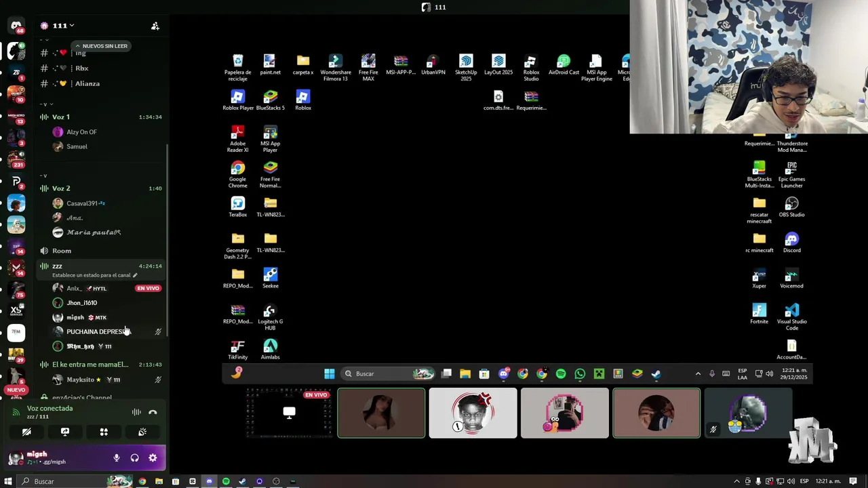
Task: Join the Room voice channel
Action: (x=101, y=251)
